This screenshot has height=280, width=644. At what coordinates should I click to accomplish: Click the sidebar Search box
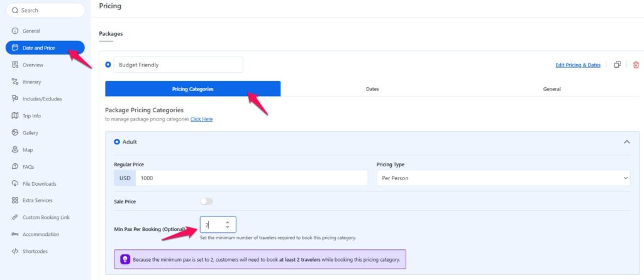click(x=45, y=11)
